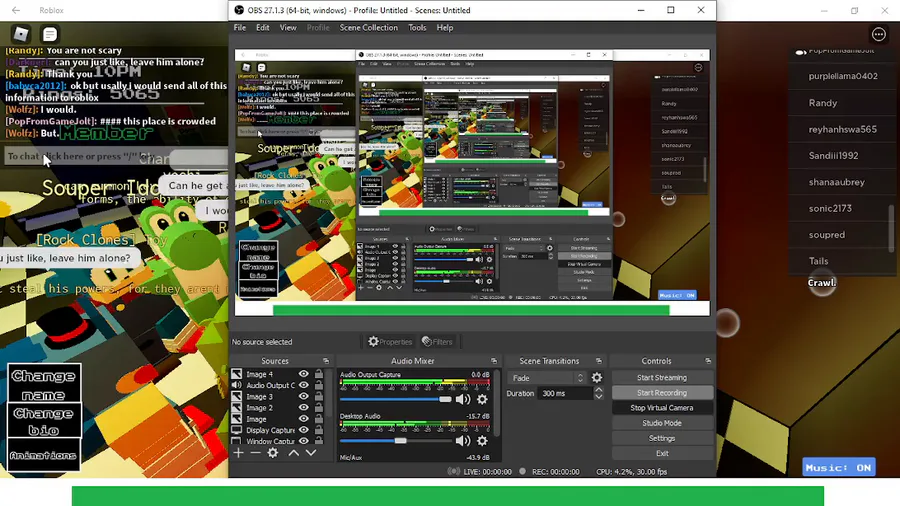Open the Filters button above Sources
This screenshot has width=900, height=506.
[x=437, y=341]
